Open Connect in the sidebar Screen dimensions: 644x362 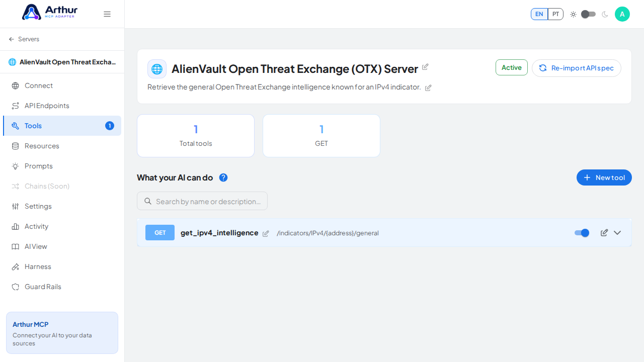pyautogui.click(x=62, y=85)
